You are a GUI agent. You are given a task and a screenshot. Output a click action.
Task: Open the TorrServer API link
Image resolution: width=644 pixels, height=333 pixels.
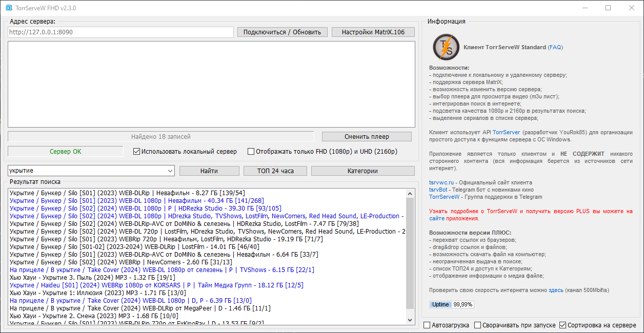point(507,132)
